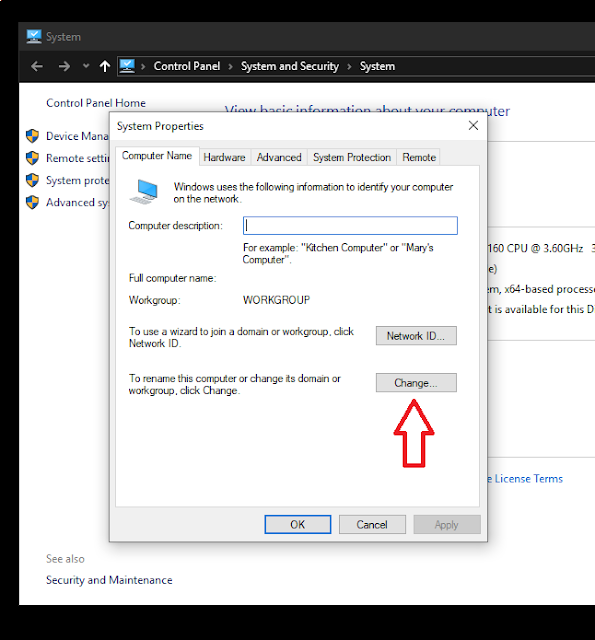Open the recent locations dropdown arrow

tap(86, 65)
